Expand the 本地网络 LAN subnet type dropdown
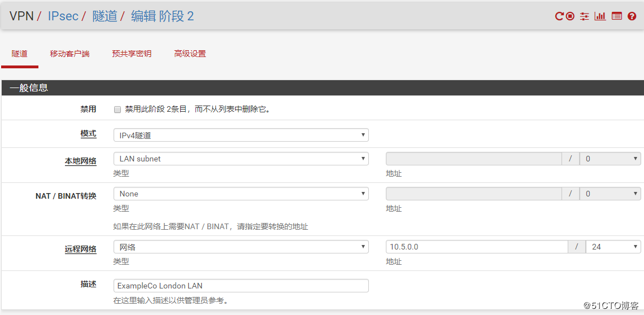This screenshot has height=315, width=644. (x=241, y=159)
